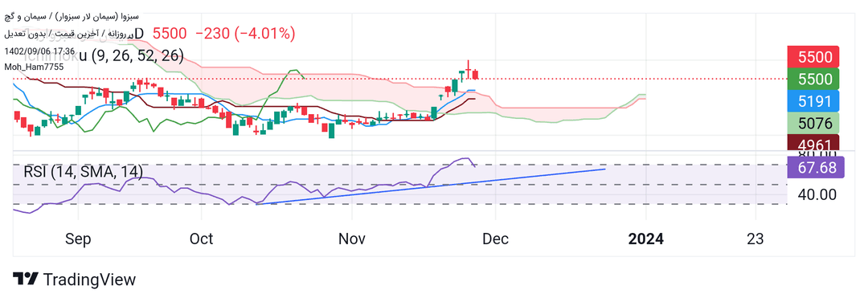This screenshot has height=302, width=868.
Task: Click the Moh_Ham7755 username text
Action: 35,67
